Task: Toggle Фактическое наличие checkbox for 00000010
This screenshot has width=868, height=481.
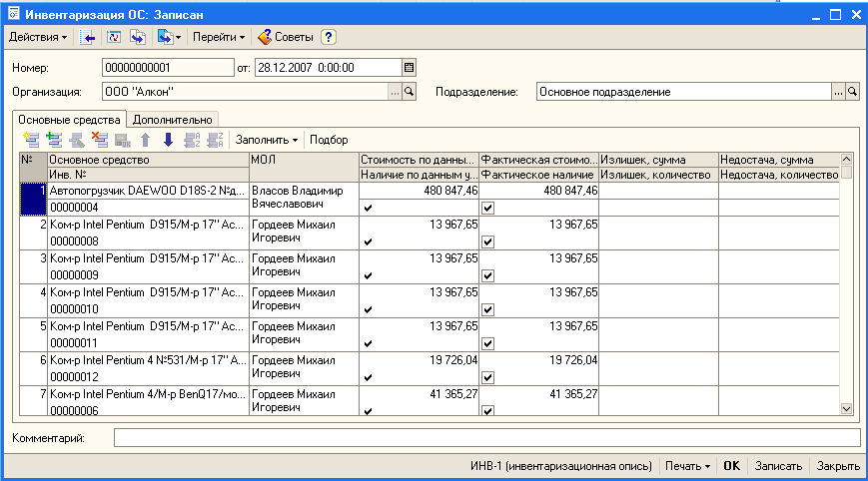Action: click(x=487, y=309)
